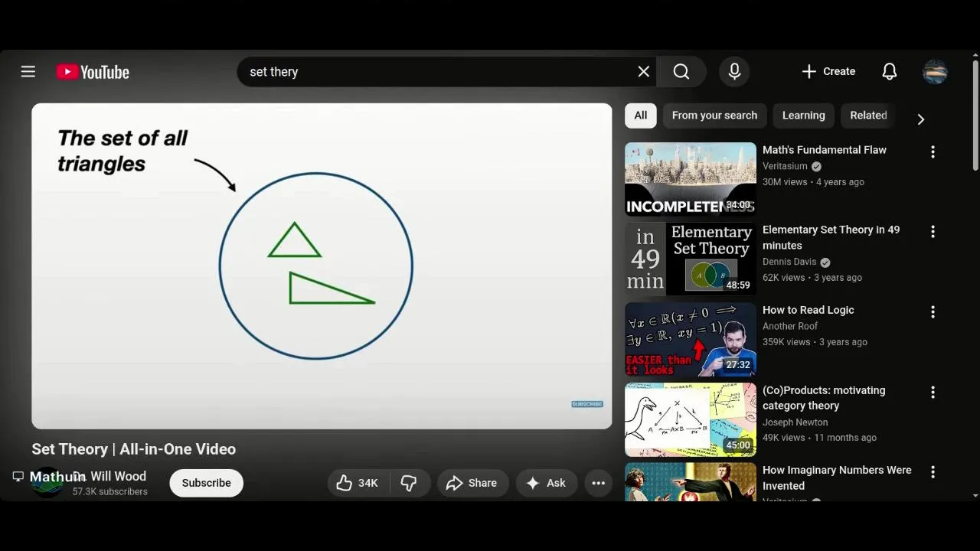The height and width of the screenshot is (551, 980).
Task: Open (Co)Products: motivating category theory title
Action: 824,398
